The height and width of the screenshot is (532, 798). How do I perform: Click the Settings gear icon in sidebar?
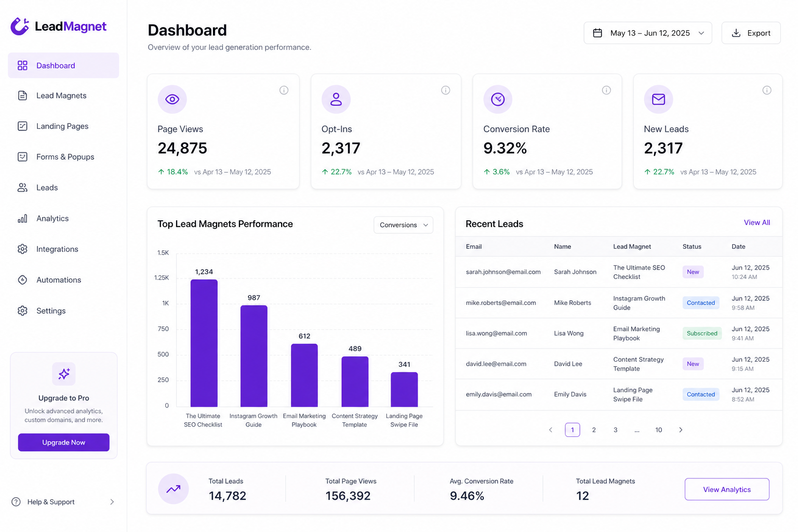pyautogui.click(x=22, y=311)
